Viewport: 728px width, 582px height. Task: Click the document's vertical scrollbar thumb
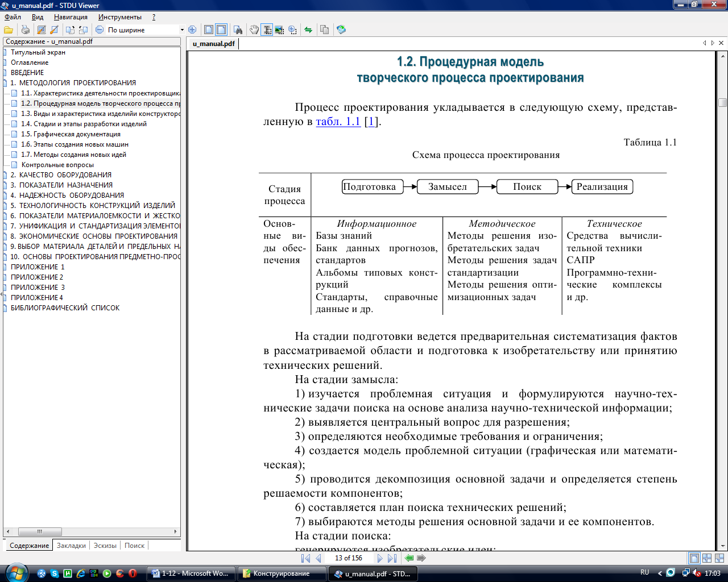pyautogui.click(x=722, y=102)
